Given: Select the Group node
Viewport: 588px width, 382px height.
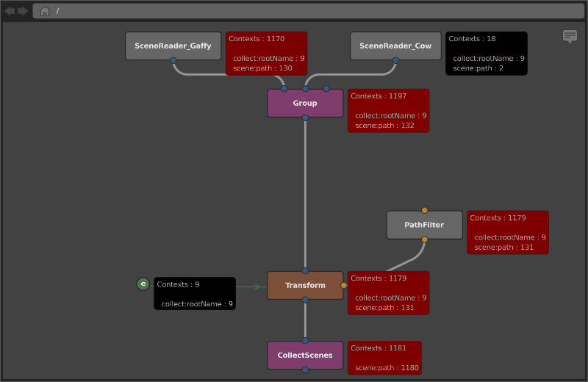Looking at the screenshot, I should pyautogui.click(x=305, y=103).
